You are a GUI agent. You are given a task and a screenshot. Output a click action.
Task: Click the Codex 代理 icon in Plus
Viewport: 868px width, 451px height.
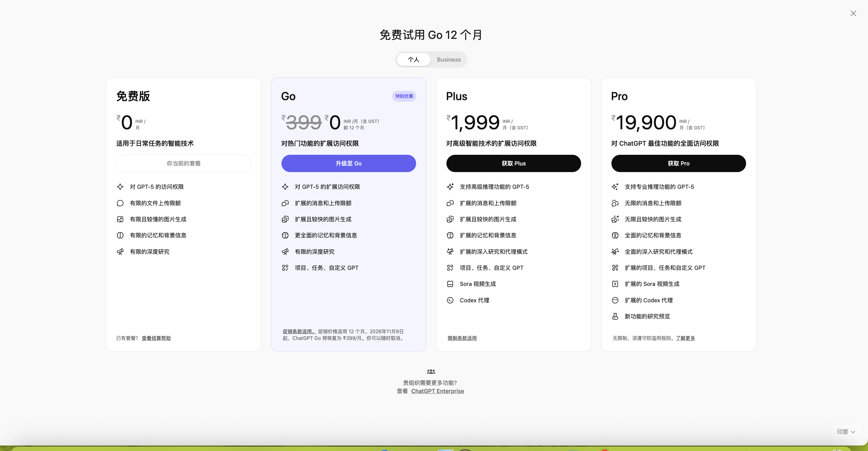point(450,300)
